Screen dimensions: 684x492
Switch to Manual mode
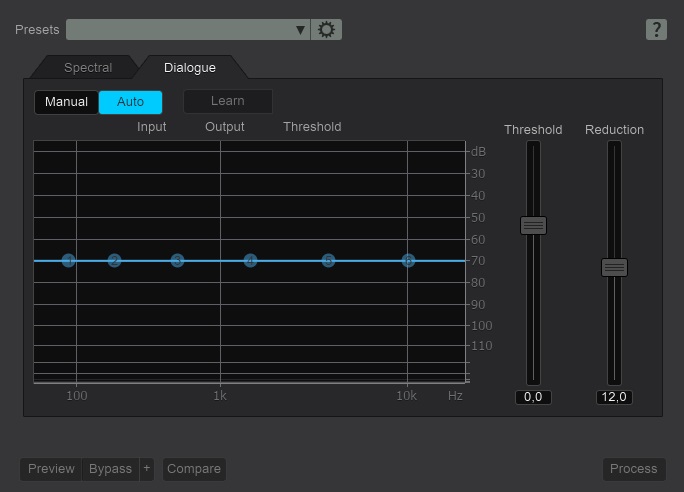tap(66, 102)
